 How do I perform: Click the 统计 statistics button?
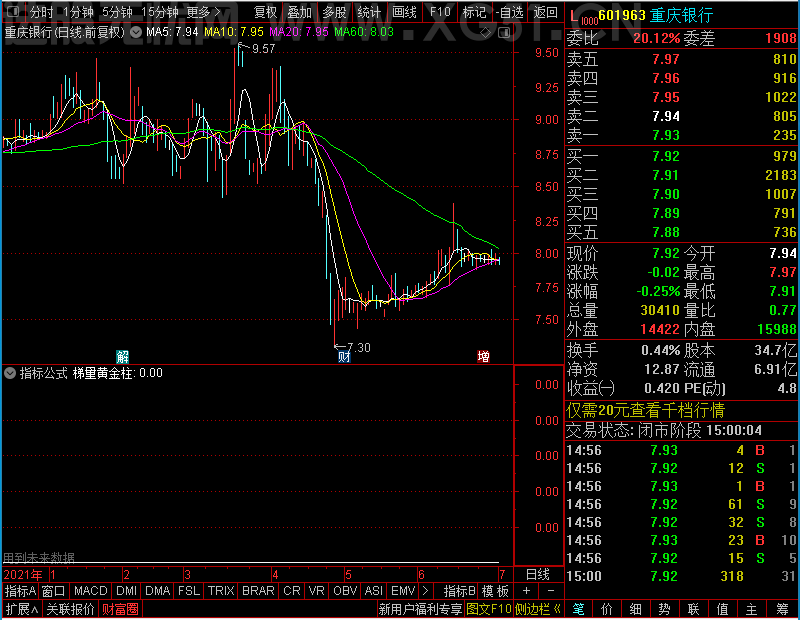[369, 12]
